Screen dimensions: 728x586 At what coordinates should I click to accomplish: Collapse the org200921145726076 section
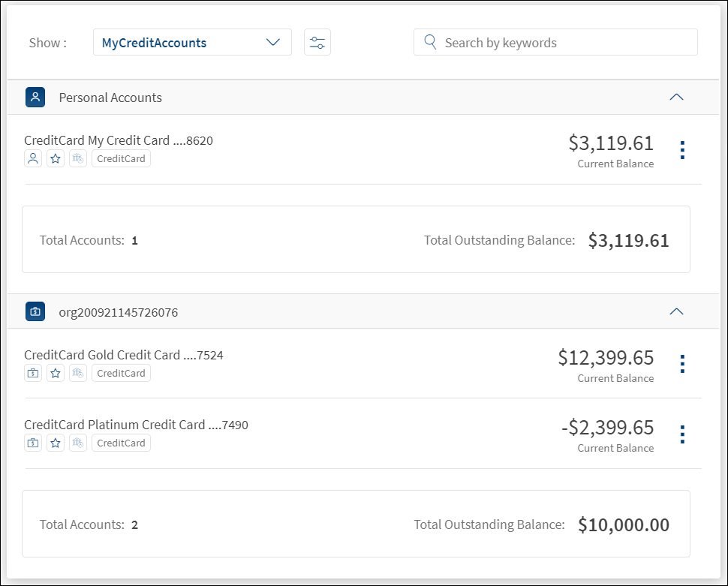(676, 311)
